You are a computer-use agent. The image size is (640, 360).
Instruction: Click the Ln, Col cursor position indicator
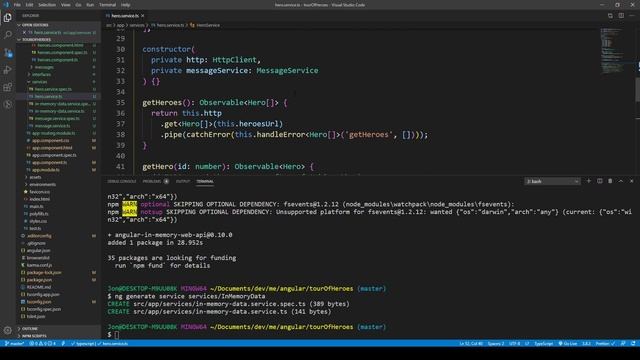click(x=471, y=344)
